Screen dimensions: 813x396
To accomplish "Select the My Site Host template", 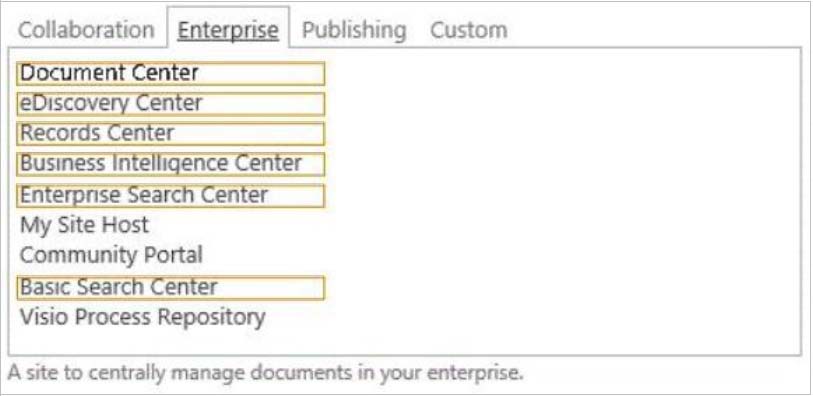I will (x=84, y=225).
